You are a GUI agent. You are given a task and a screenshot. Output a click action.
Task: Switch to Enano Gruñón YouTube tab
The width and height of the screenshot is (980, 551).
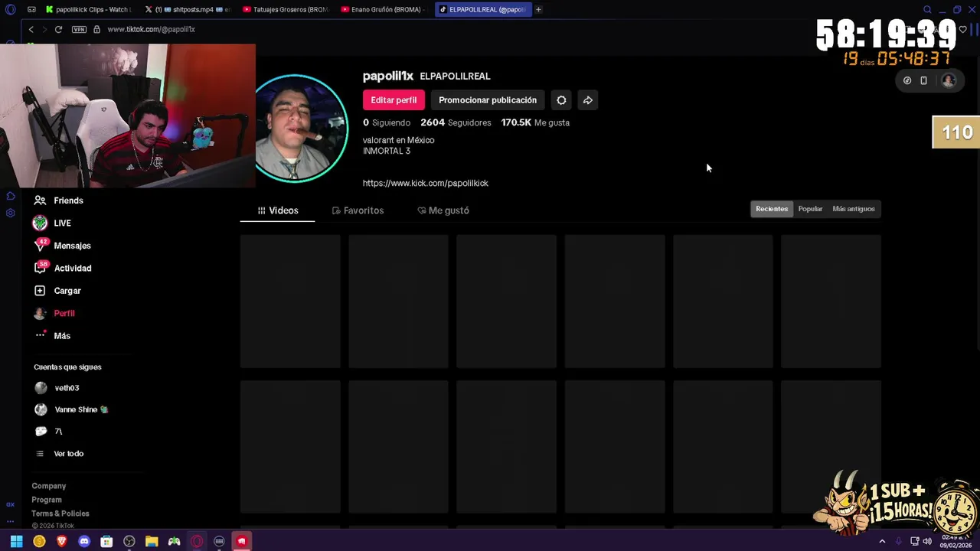point(384,9)
